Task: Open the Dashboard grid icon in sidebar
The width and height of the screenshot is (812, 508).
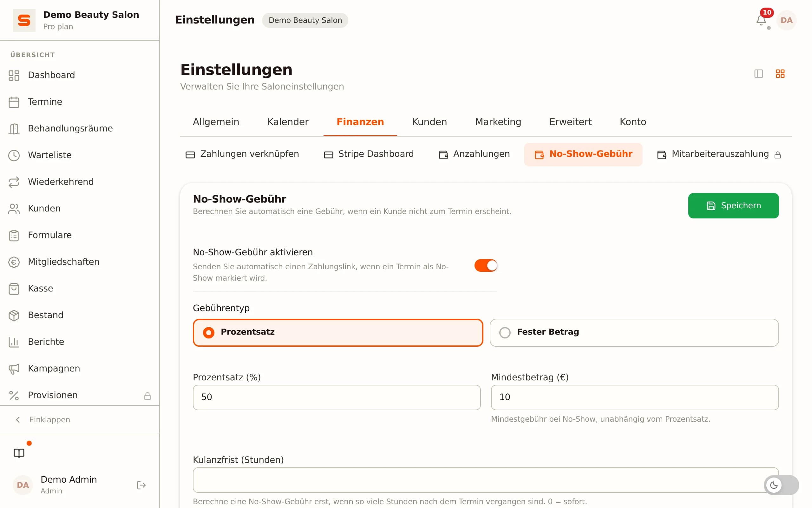Action: pos(14,75)
